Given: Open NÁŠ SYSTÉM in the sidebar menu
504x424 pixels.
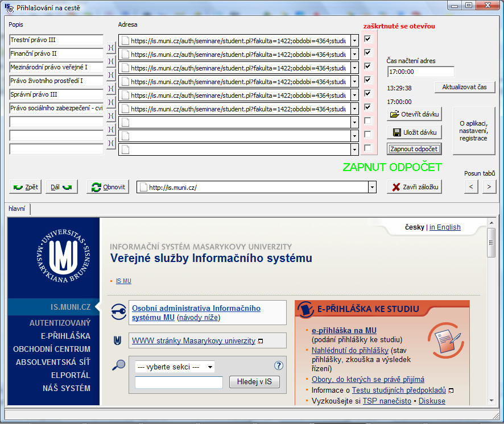Looking at the screenshot, I should [x=67, y=388].
